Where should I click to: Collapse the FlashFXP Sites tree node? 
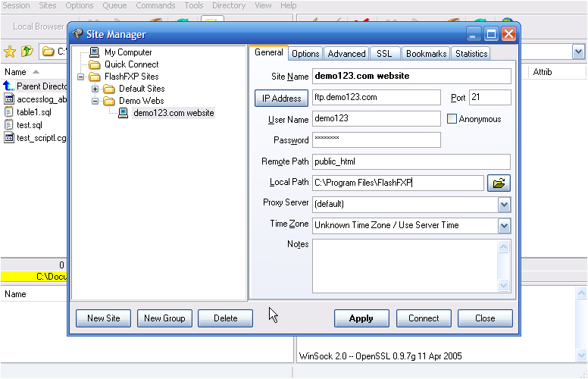point(80,77)
